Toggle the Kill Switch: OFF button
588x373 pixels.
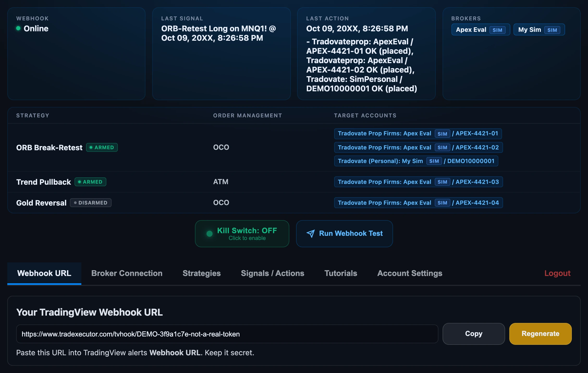tap(242, 233)
